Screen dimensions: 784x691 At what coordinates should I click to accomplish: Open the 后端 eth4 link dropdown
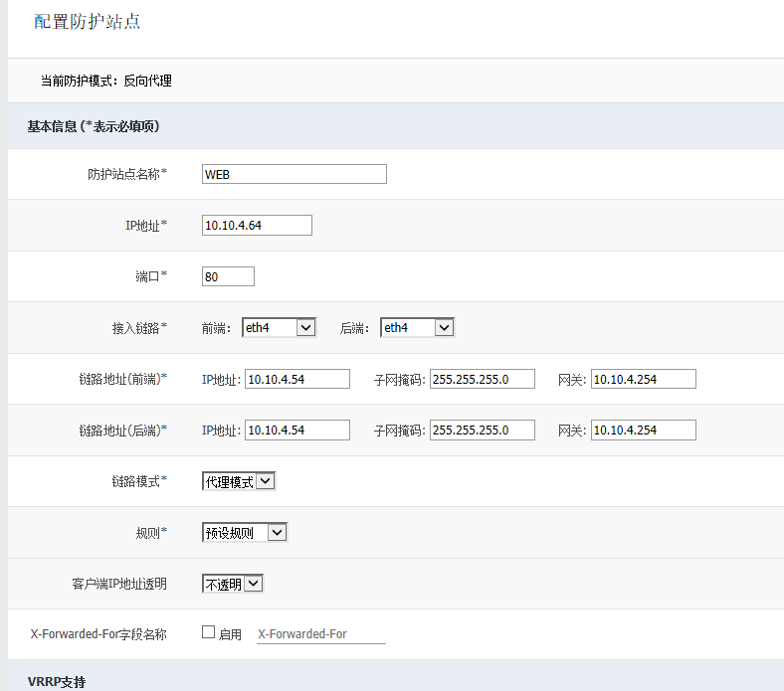pos(417,328)
